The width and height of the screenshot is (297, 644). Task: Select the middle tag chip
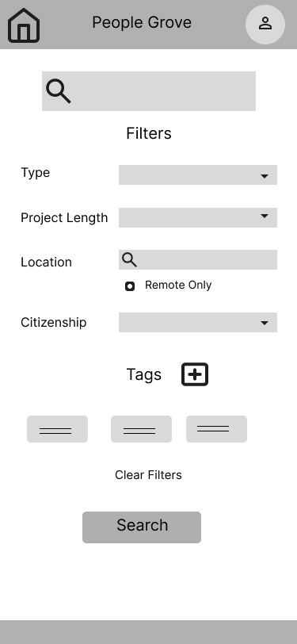[141, 429]
